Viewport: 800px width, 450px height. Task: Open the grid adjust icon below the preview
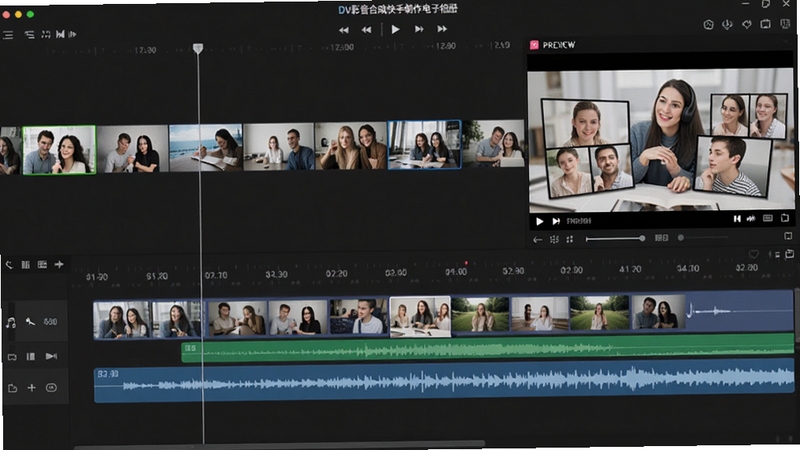[554, 239]
